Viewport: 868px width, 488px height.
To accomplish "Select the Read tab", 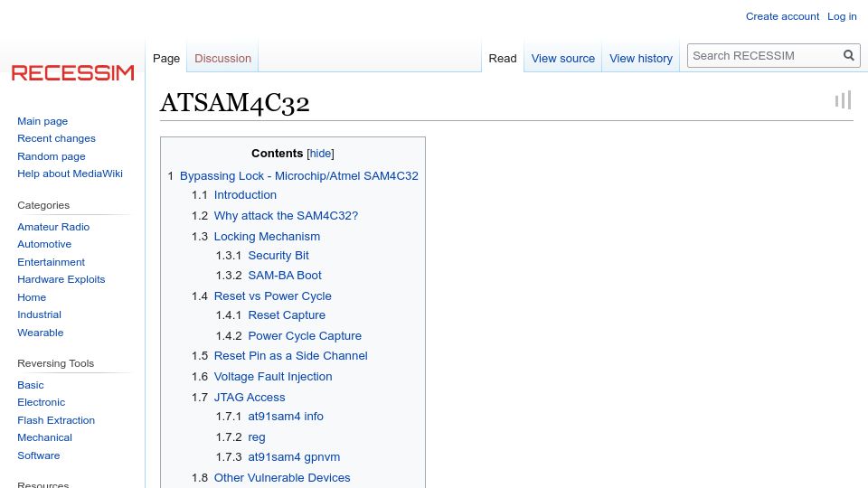I will [503, 58].
